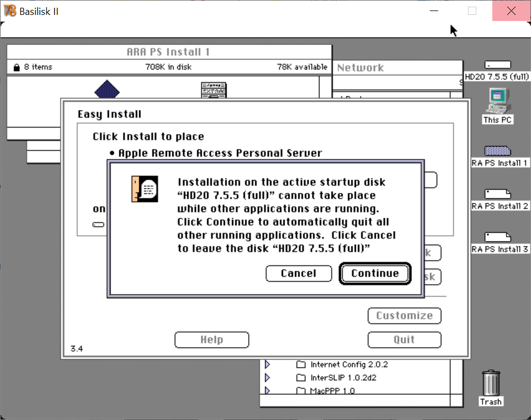531x420 pixels.
Task: Click the ARA PS Install 1 window title bar
Action: coord(169,52)
